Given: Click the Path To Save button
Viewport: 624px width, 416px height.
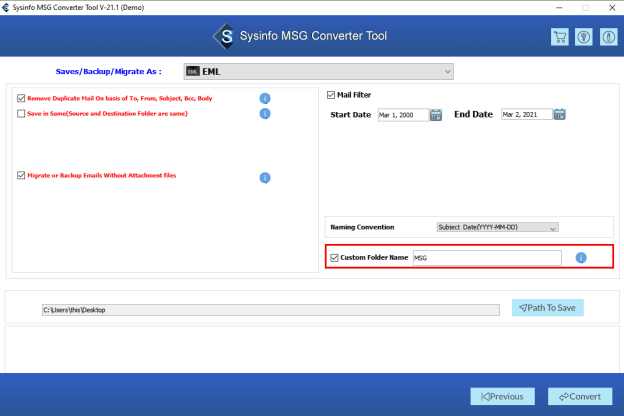Looking at the screenshot, I should (548, 308).
